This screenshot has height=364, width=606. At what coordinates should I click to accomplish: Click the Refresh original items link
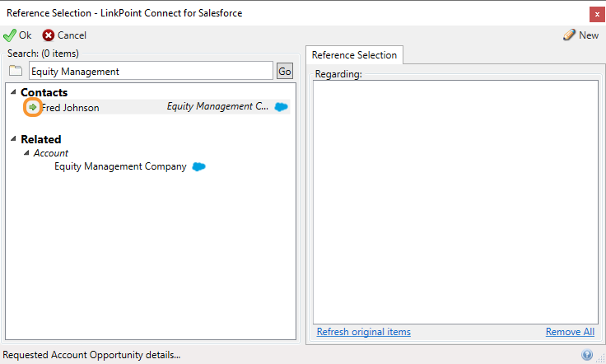(x=364, y=332)
